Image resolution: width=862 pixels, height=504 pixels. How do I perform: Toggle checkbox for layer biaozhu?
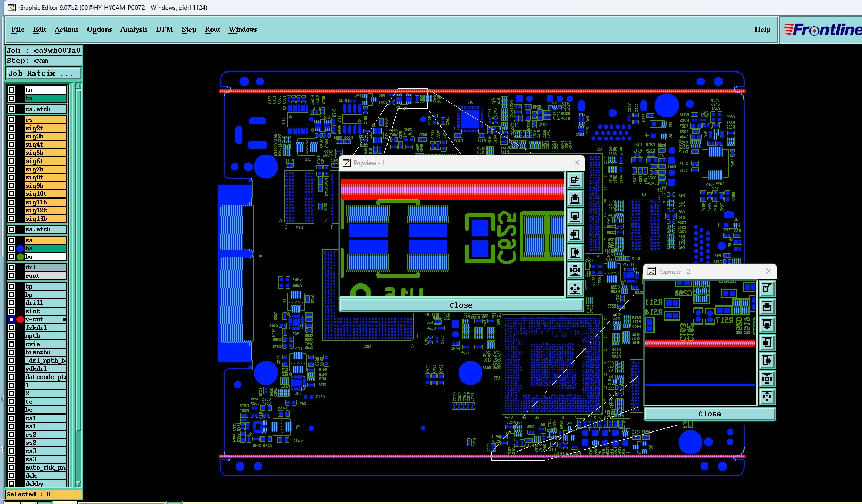[12, 352]
